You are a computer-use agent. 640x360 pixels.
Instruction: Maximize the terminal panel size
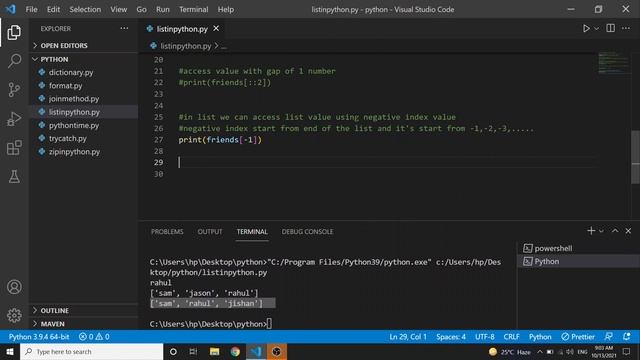tap(615, 231)
